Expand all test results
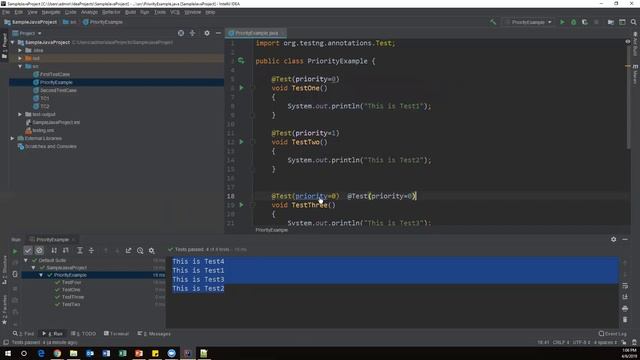Image resolution: width=640 pixels, height=360 pixels. (x=80, y=250)
